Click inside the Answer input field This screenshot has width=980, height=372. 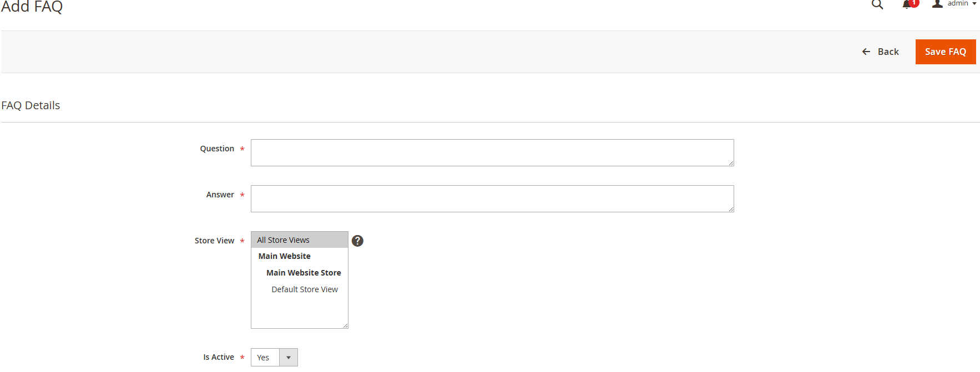pos(492,198)
